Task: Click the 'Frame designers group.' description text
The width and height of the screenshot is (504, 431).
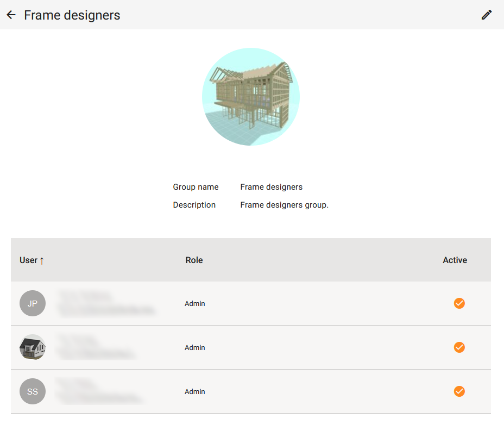Action: pyautogui.click(x=284, y=205)
